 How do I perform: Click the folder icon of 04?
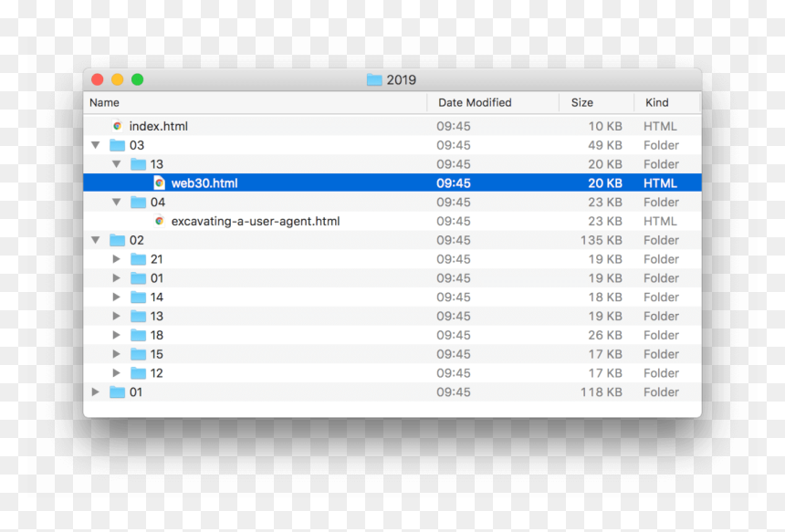click(138, 203)
